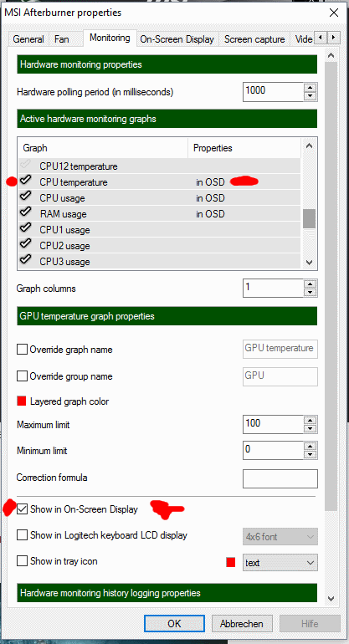The height and width of the screenshot is (644, 349).
Task: Toggle checkmark for RAM usage graph
Action: pyautogui.click(x=26, y=212)
